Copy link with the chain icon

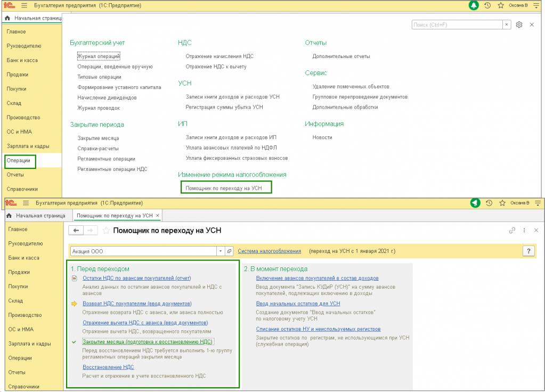[512, 231]
